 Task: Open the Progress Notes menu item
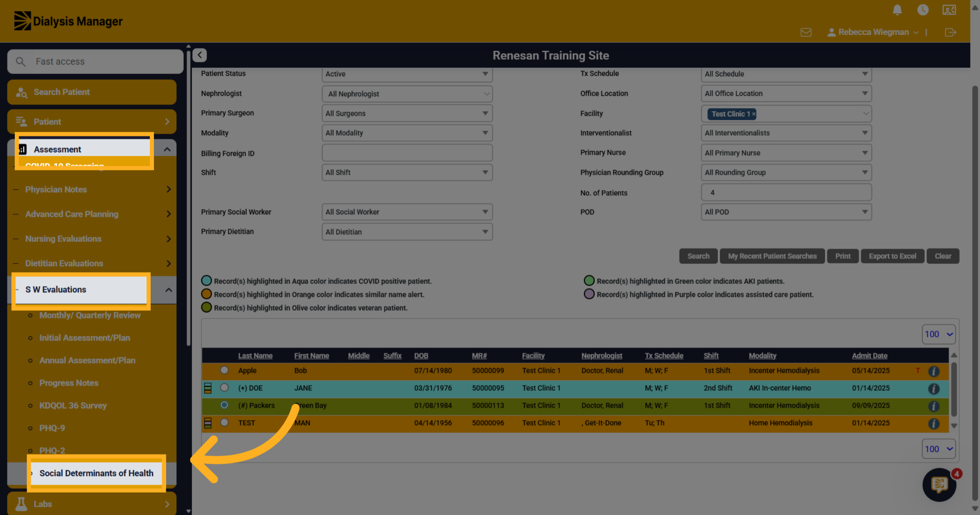69,383
